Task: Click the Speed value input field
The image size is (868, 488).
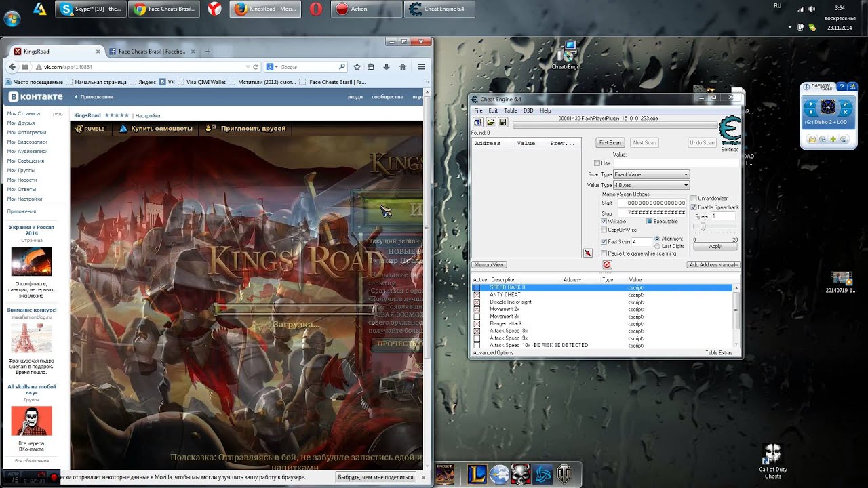Action: [x=724, y=216]
